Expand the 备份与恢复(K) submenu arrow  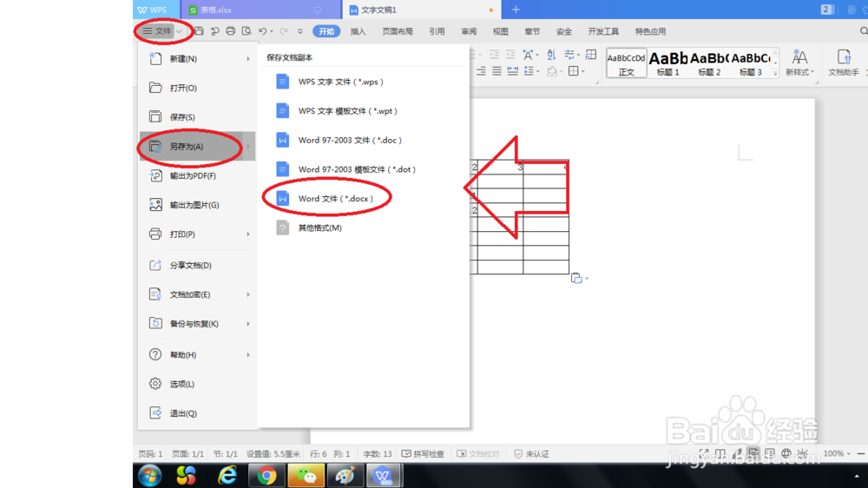click(248, 324)
